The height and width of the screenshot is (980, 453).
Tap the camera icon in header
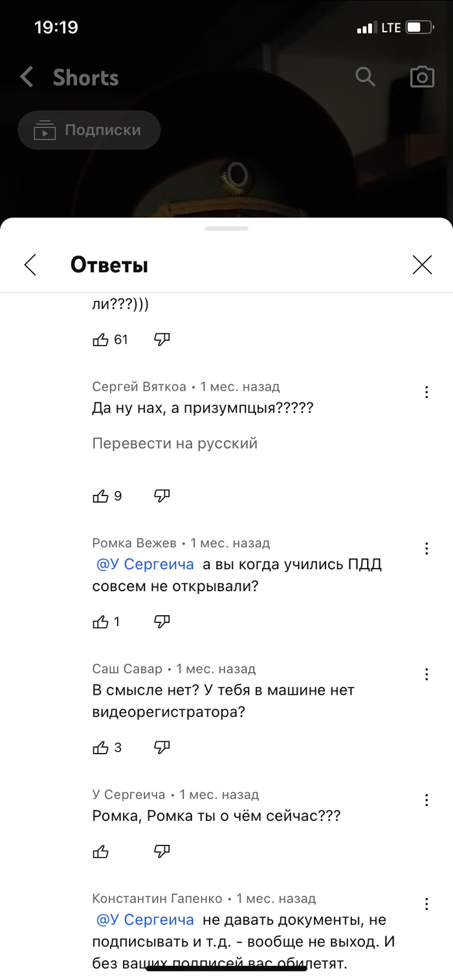tap(422, 78)
